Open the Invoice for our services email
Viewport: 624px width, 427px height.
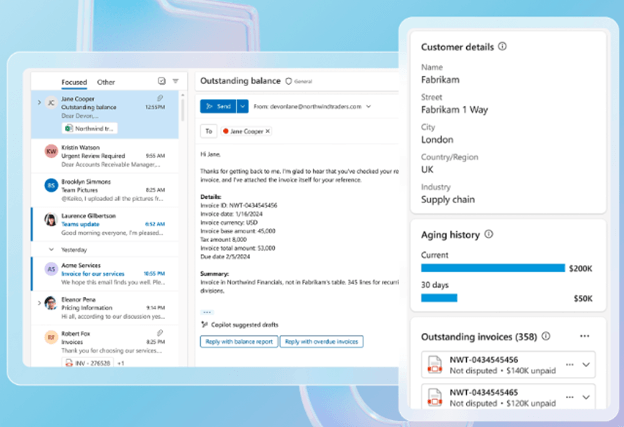click(x=105, y=273)
